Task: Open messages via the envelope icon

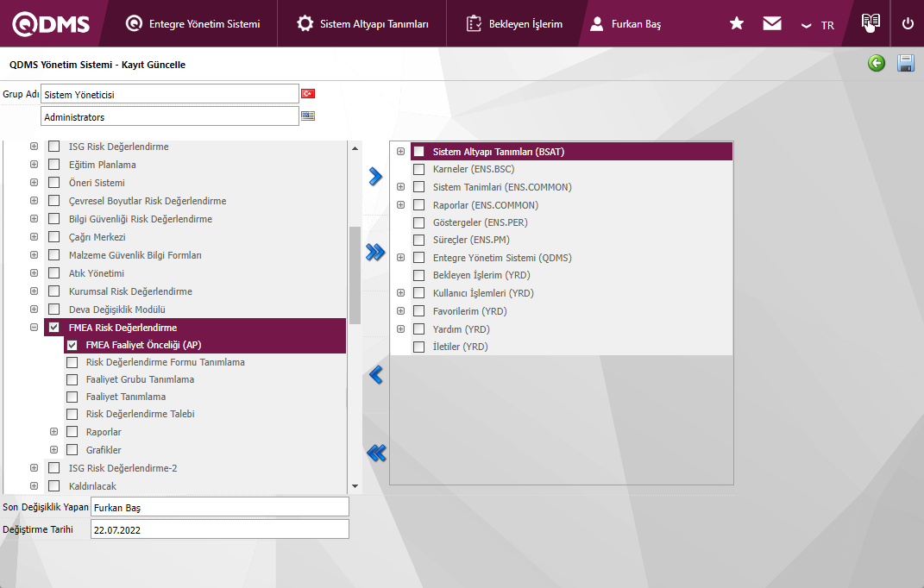Action: (x=772, y=24)
